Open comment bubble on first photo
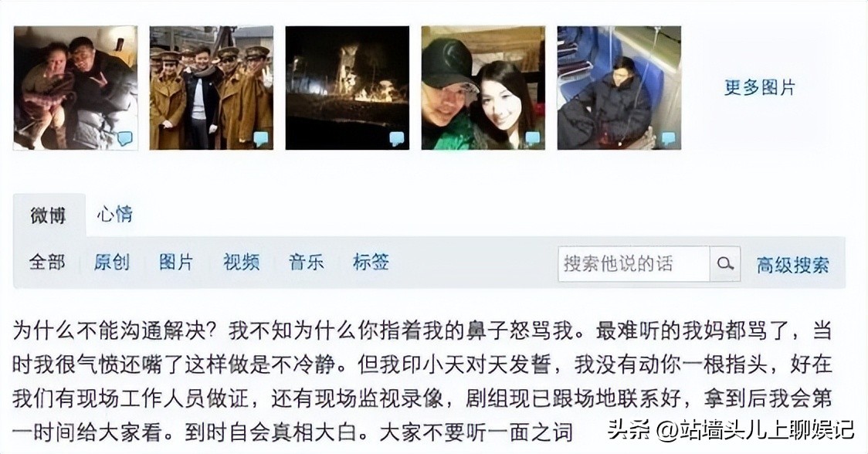This screenshot has width=868, height=454. coord(125,138)
